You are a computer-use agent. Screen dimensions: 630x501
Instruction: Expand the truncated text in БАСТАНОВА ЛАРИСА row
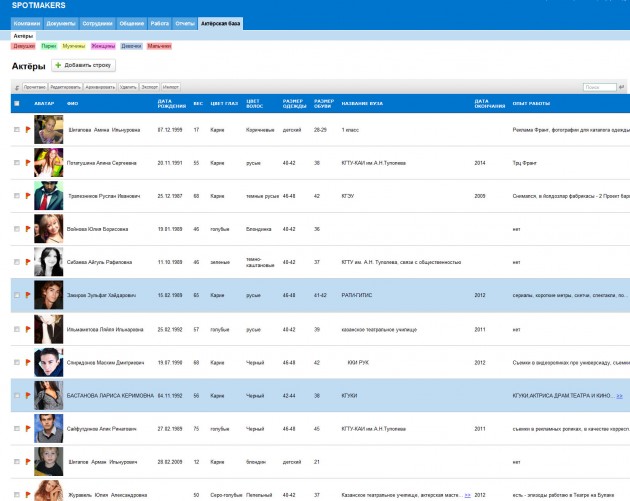(620, 396)
